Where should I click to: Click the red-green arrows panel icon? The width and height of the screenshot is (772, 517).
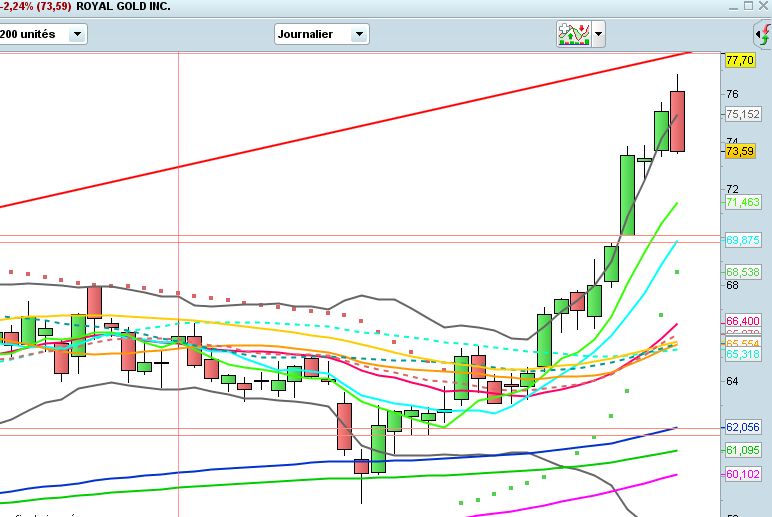(763, 34)
